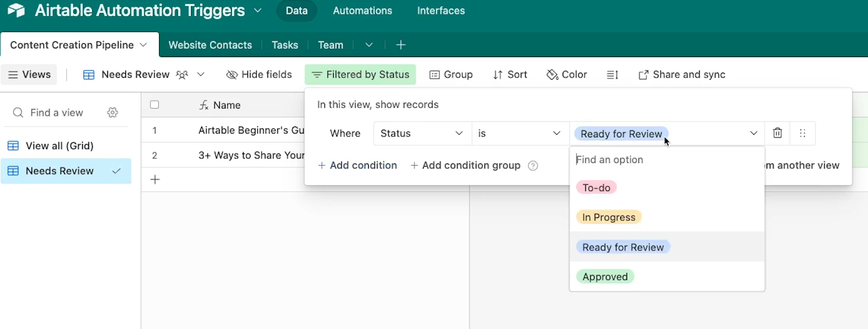Click the help question mark icon

tap(533, 166)
